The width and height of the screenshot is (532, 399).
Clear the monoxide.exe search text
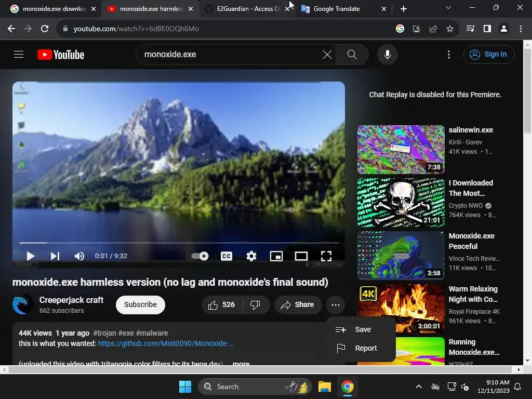coord(327,54)
